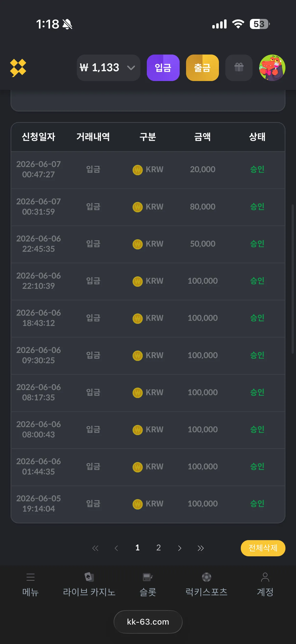Jump to last page with double chevron
The height and width of the screenshot is (644, 296).
[201, 548]
